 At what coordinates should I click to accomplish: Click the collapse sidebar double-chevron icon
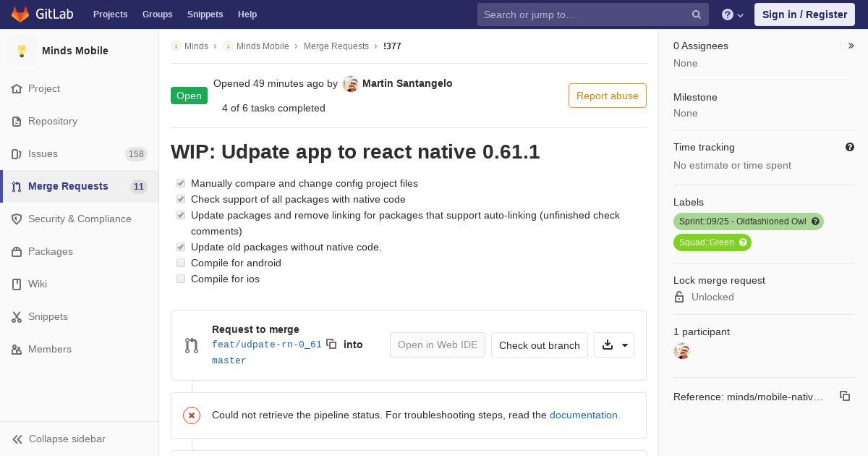click(x=17, y=439)
